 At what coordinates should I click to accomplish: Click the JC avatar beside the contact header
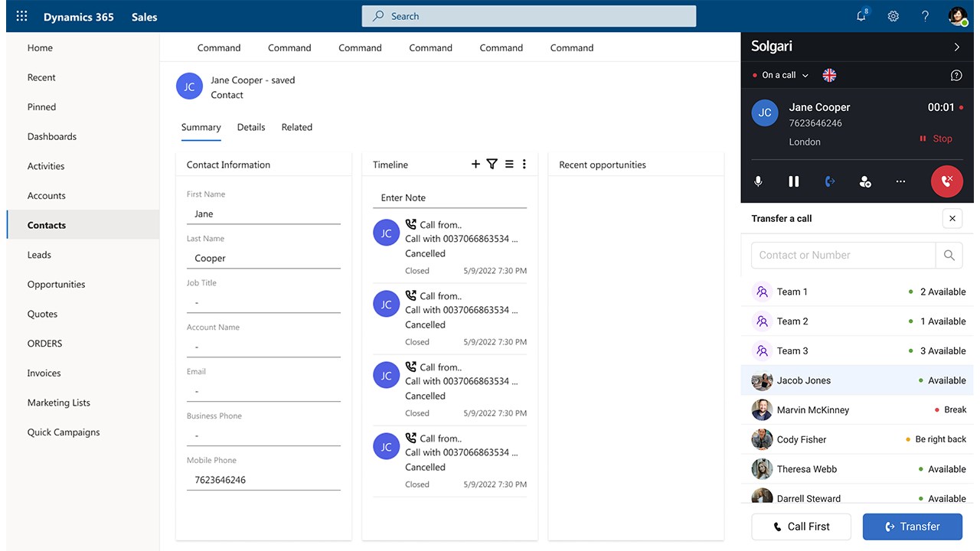(x=189, y=86)
